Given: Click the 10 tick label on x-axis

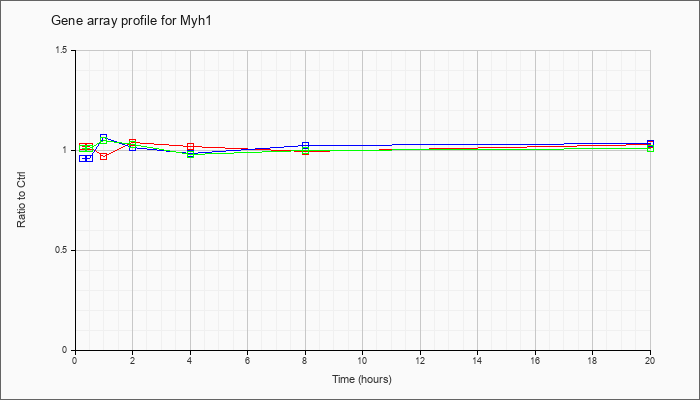Looking at the screenshot, I should [362, 362].
